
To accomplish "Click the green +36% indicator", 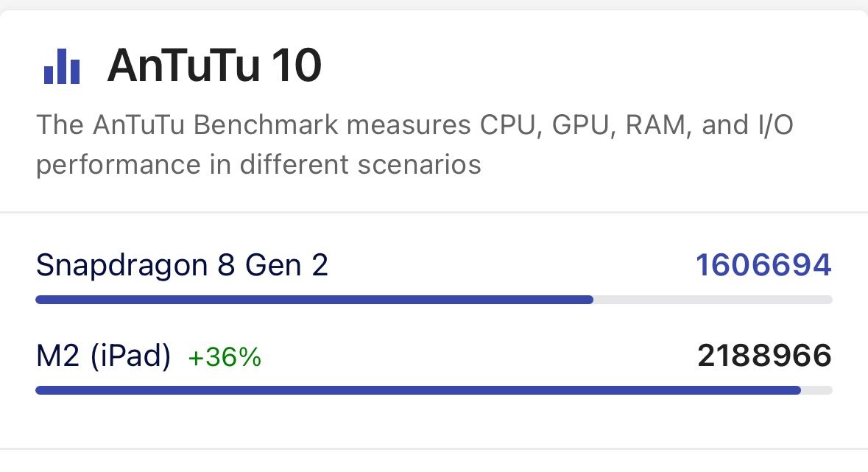I will pyautogui.click(x=225, y=358).
